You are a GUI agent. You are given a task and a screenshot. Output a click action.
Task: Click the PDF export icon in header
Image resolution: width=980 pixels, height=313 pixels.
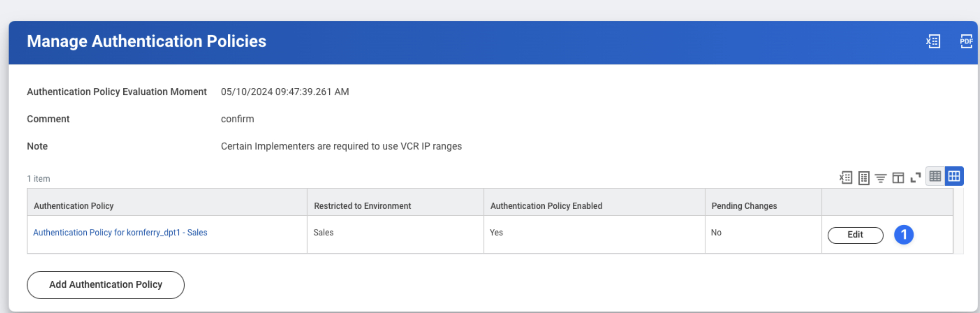click(x=965, y=41)
